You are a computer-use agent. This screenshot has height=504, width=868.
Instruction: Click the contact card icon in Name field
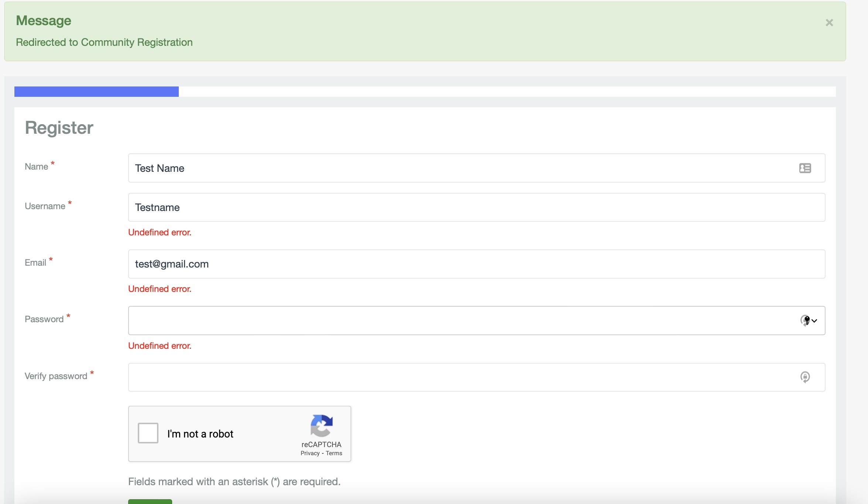tap(805, 168)
